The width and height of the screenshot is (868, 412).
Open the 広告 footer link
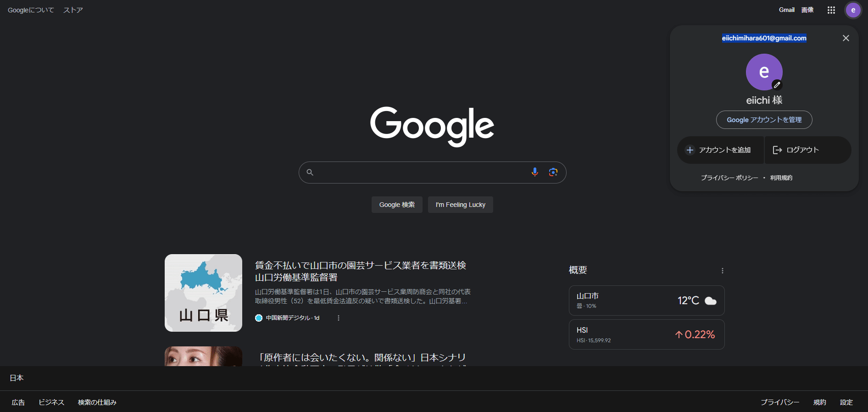(x=18, y=402)
